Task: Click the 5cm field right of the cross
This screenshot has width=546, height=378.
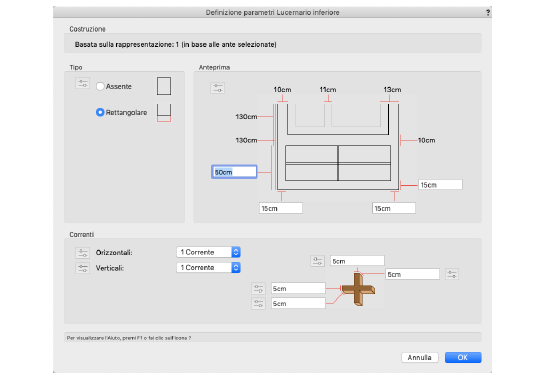Action: [x=412, y=274]
